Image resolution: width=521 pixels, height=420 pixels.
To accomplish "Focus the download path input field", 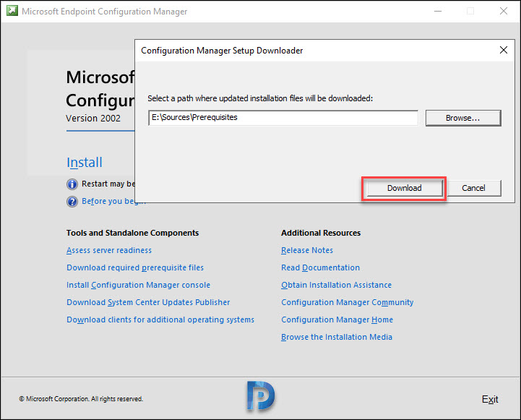I will pos(283,118).
